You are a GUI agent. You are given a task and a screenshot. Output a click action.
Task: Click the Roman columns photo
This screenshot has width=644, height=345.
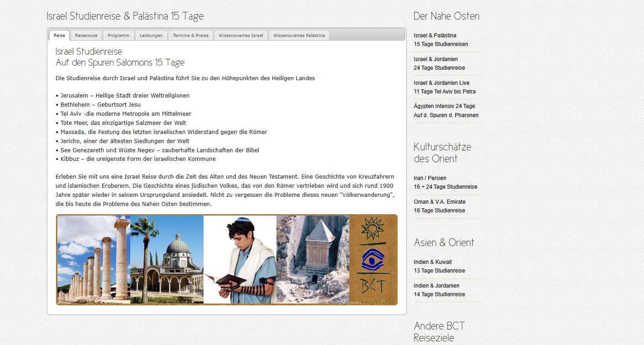point(93,260)
